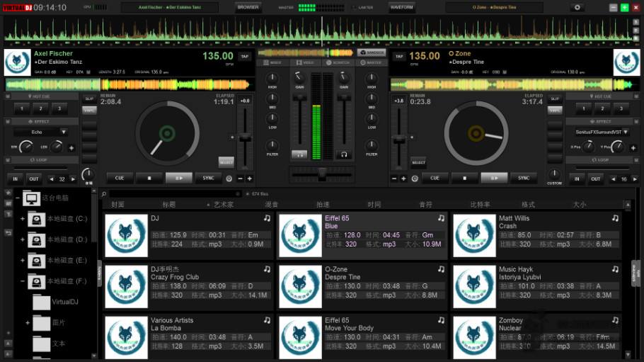
Task: Double right deck loop length from 16
Action: 635,179
